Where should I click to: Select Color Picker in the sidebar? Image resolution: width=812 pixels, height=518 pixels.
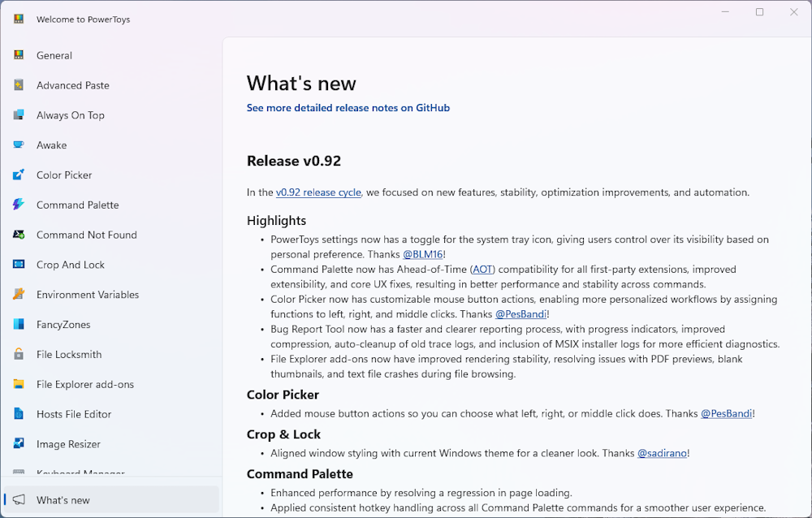pos(111,175)
